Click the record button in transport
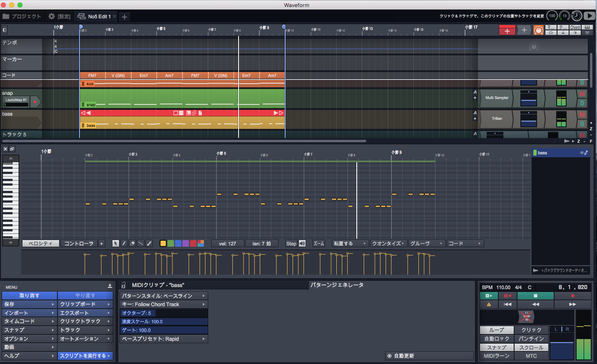Image resolution: width=597 pixels, height=364 pixels. click(572, 296)
